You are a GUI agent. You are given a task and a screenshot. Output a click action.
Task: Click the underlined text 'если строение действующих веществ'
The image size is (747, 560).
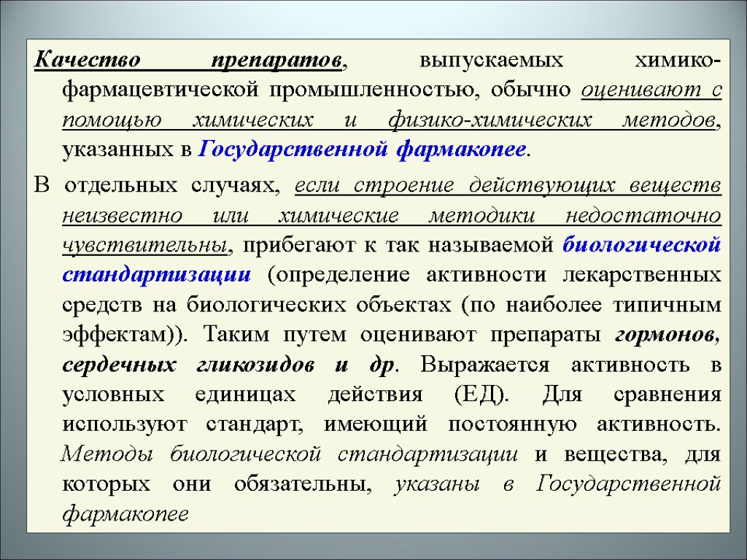coord(508,186)
